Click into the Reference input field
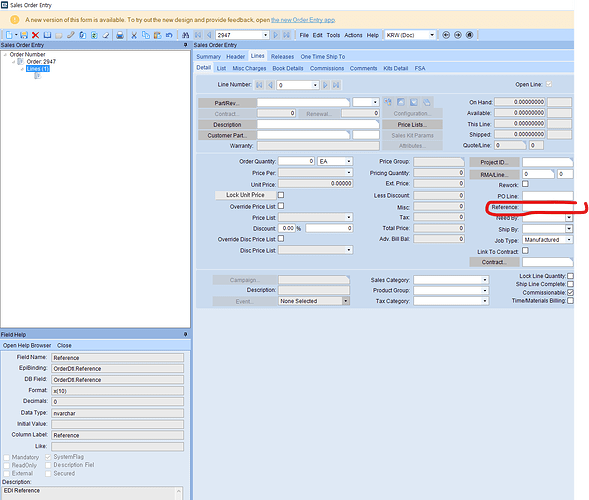Viewport: 589px width, 500px height. (x=548, y=207)
